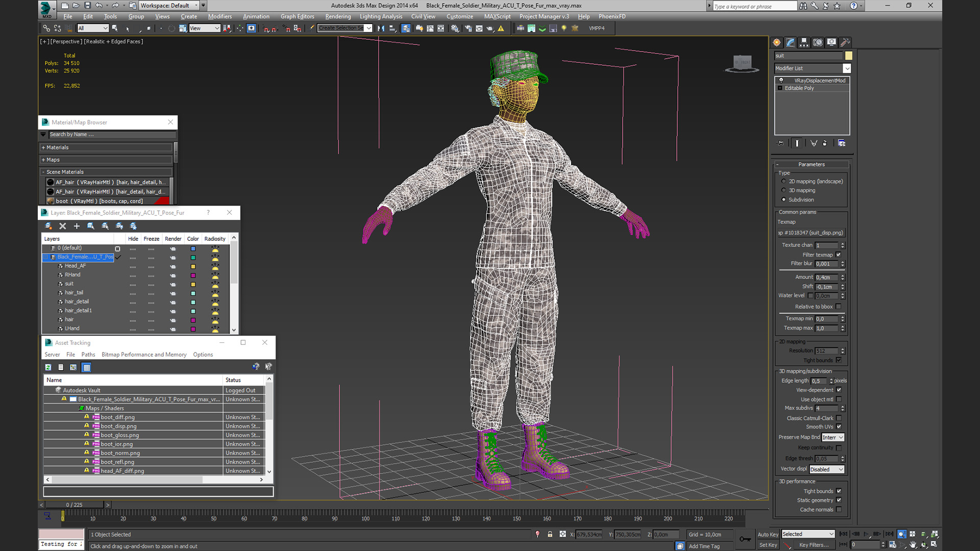Open the Paths menu in Asset Tracking
This screenshot has width=980, height=551.
tap(88, 355)
